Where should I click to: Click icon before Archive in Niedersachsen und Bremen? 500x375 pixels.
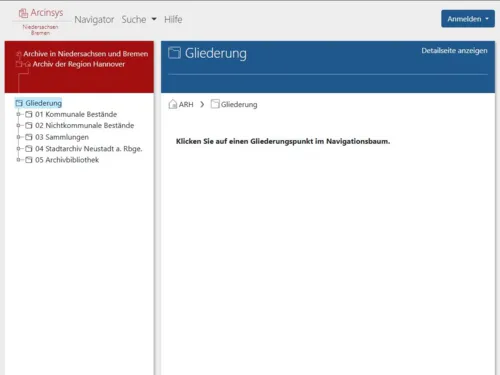[19, 54]
